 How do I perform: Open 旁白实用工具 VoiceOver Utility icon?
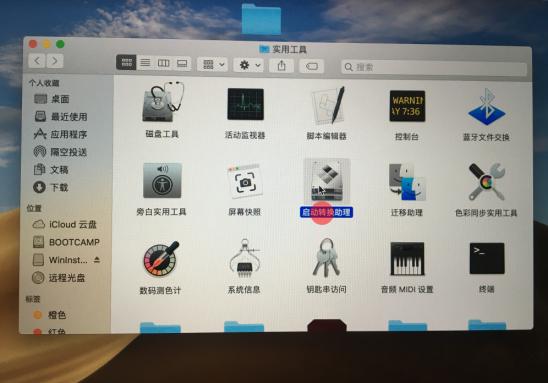coord(162,180)
